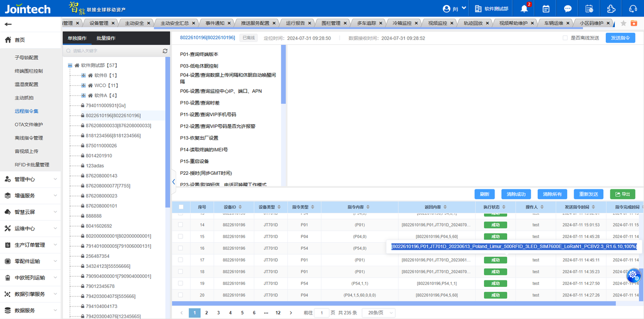Viewport: 644px width, 319px height.
Task: Click the headset customer support icon
Action: pyautogui.click(x=633, y=9)
